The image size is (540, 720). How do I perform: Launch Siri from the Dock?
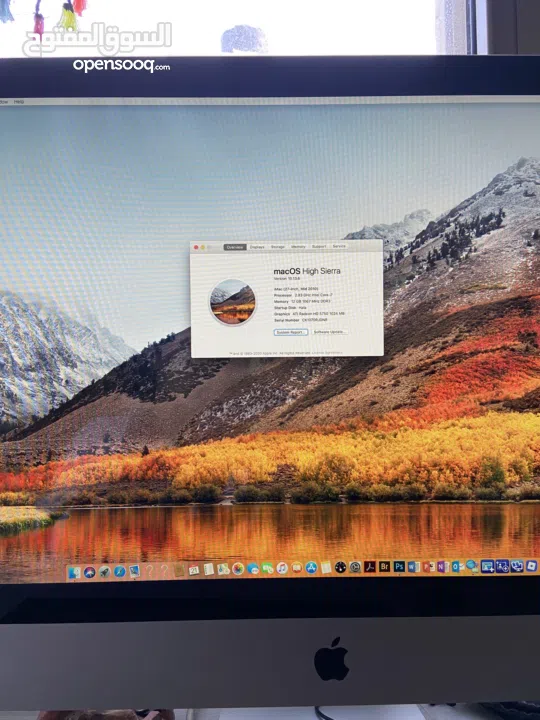click(x=90, y=572)
